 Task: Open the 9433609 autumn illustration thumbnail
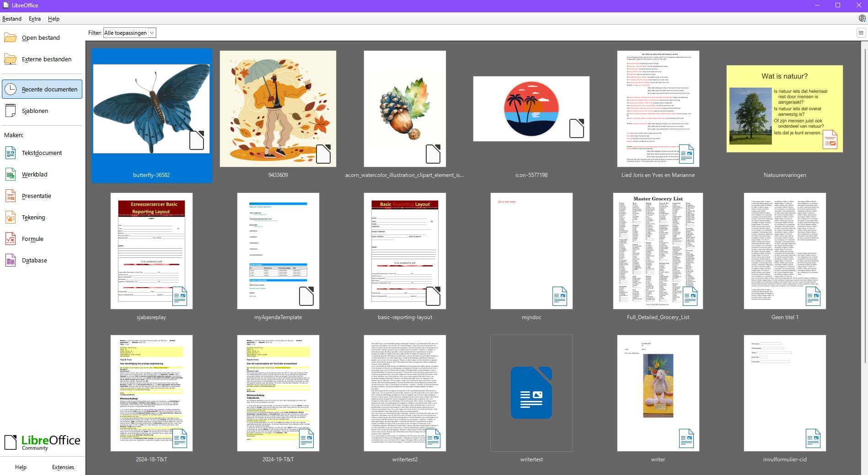278,109
